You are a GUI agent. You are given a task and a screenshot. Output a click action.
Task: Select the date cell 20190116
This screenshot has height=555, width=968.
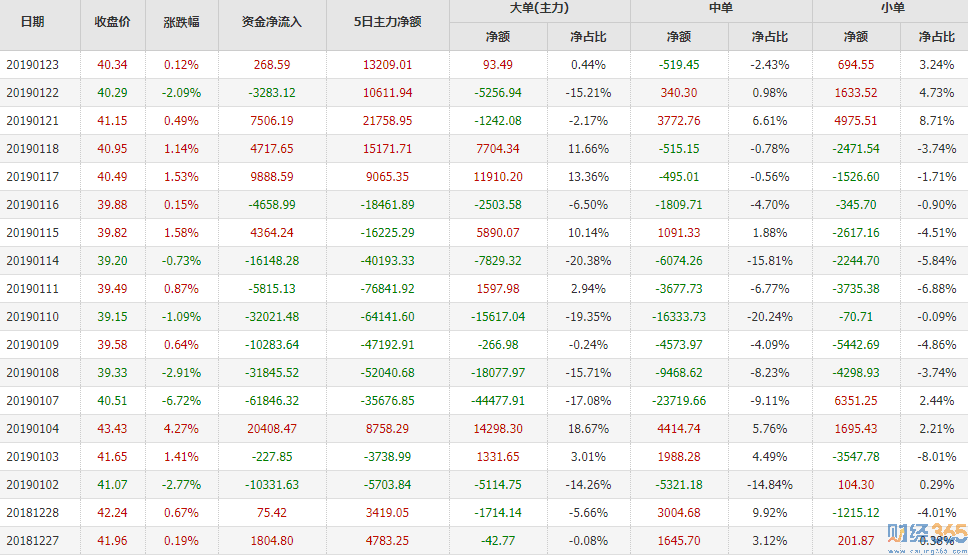(33, 205)
